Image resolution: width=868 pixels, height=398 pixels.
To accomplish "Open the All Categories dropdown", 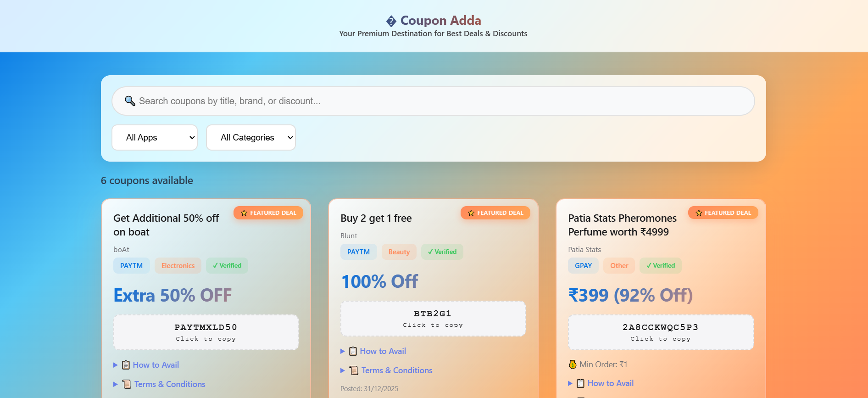I will pos(251,137).
